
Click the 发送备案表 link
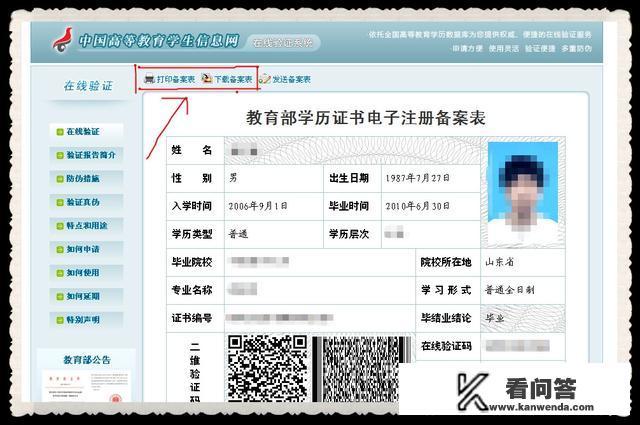pos(291,79)
